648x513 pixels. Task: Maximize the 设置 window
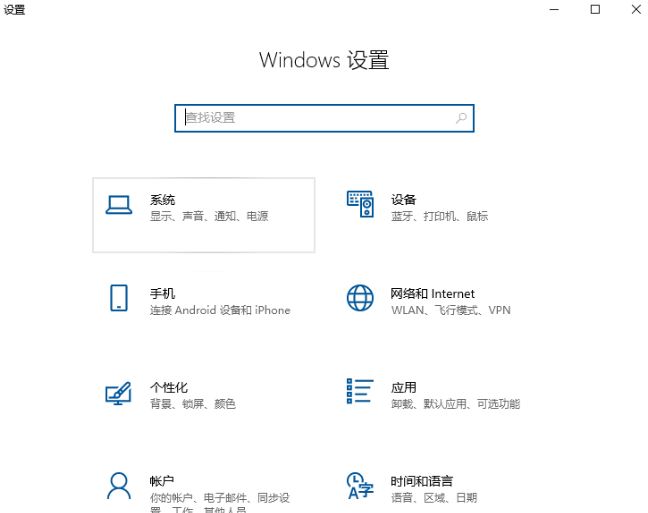tap(595, 9)
